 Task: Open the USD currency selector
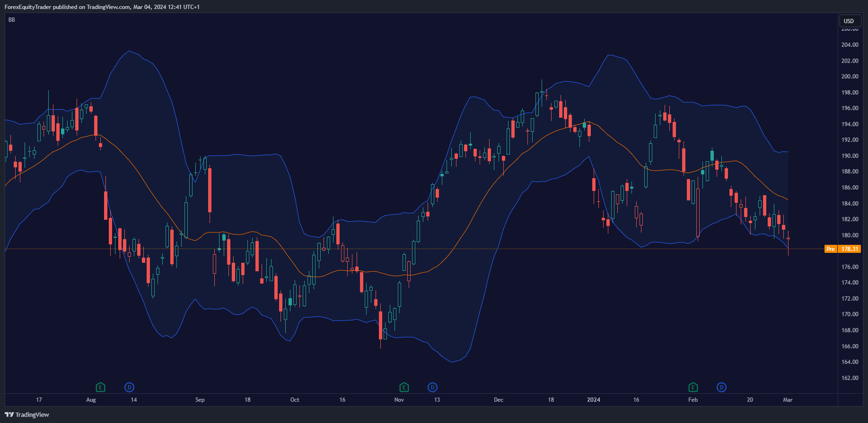pyautogui.click(x=849, y=21)
